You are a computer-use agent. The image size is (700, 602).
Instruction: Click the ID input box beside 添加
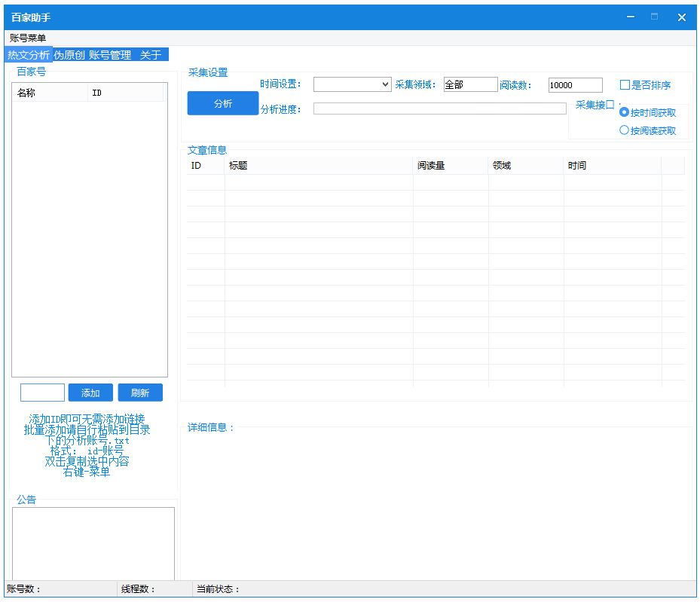pos(42,393)
